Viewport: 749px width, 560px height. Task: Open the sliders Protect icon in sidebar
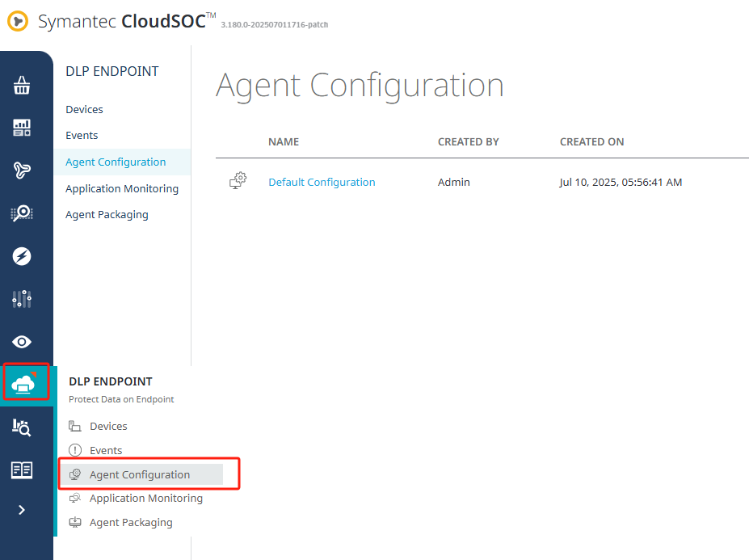coord(22,299)
